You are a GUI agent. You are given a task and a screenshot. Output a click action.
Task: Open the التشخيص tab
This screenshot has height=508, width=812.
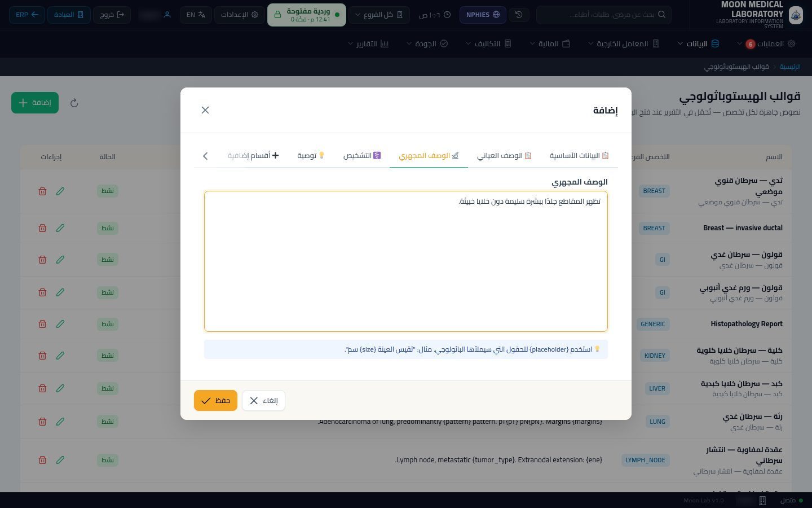362,155
